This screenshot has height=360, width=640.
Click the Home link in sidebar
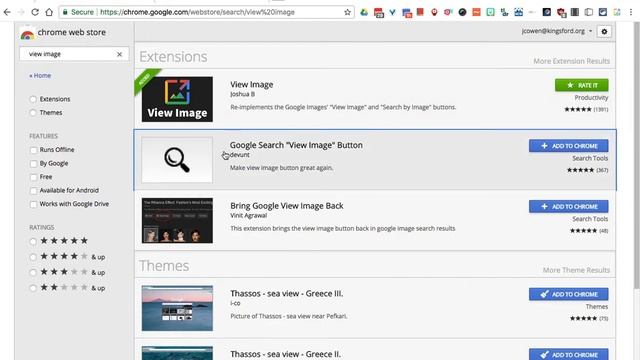point(40,76)
